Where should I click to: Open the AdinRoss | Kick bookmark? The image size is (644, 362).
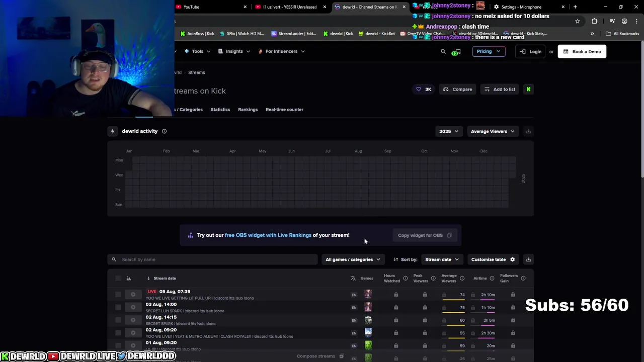pos(197,34)
